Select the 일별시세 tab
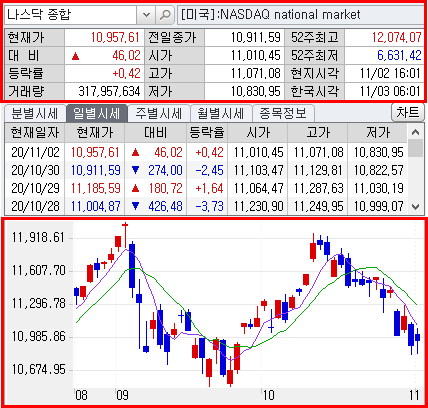 97,114
